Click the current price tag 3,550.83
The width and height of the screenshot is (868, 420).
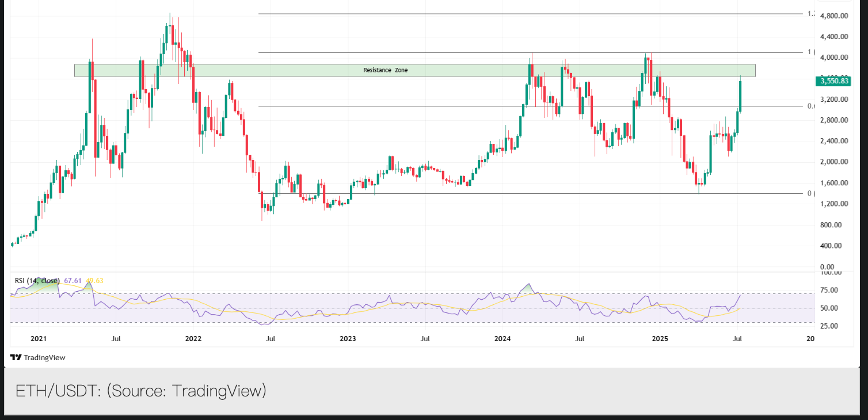pos(834,81)
